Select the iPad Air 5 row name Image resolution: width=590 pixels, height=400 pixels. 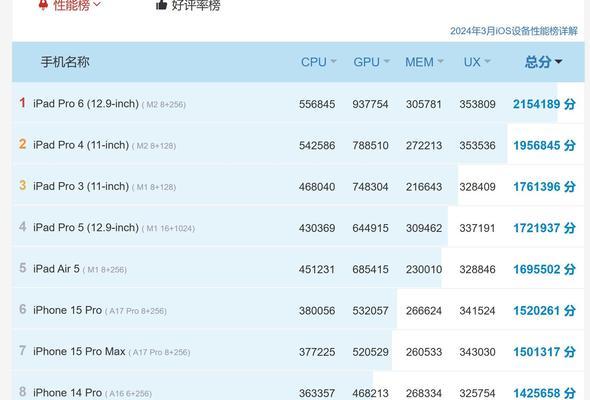(56, 269)
